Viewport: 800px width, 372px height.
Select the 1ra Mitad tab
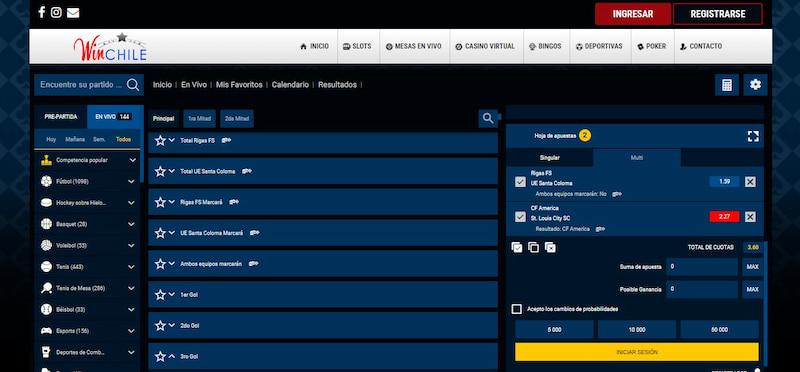[199, 118]
